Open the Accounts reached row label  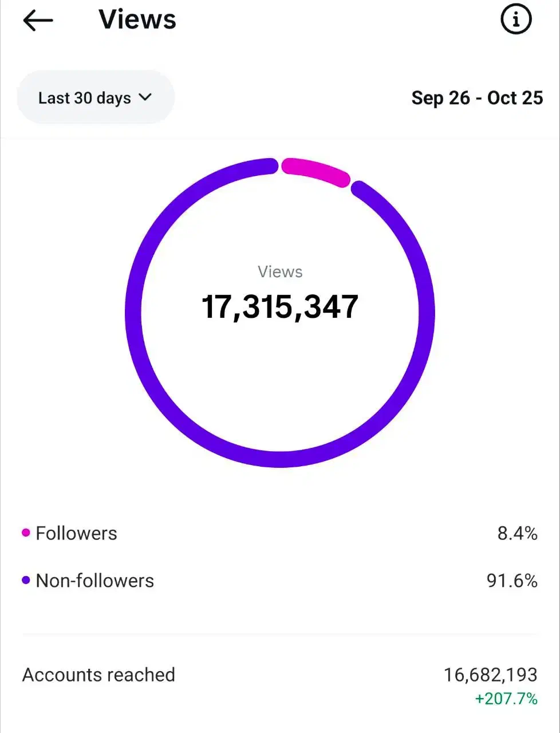[98, 675]
